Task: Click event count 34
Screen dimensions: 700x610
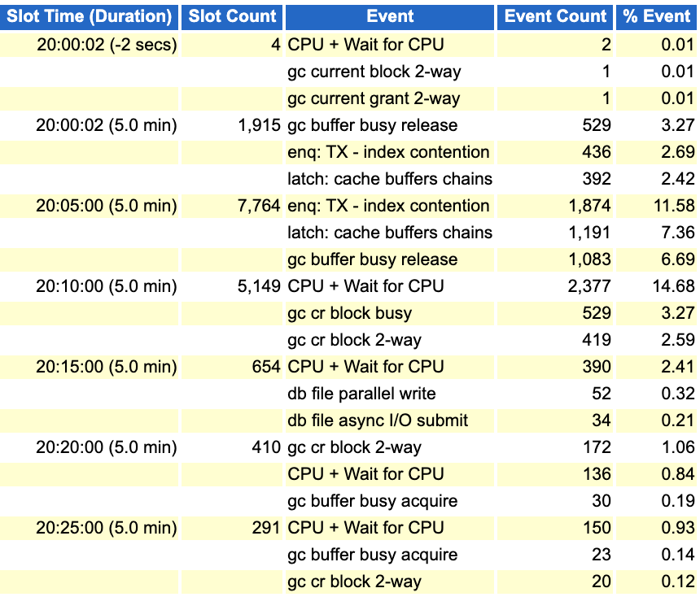Action: tap(602, 420)
